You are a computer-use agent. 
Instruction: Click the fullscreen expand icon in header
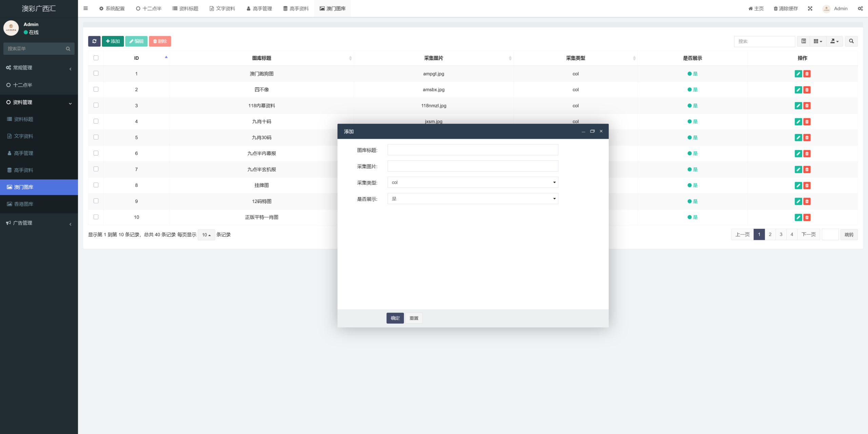[810, 8]
